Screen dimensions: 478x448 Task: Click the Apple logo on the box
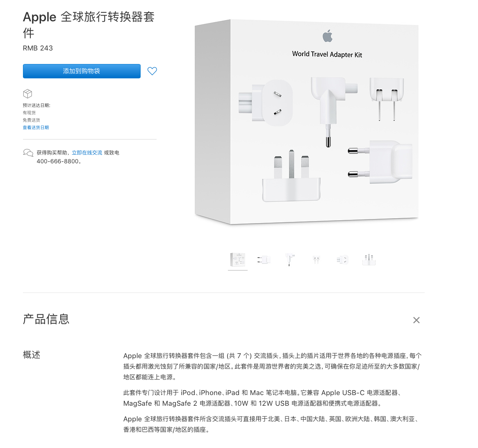pos(328,36)
